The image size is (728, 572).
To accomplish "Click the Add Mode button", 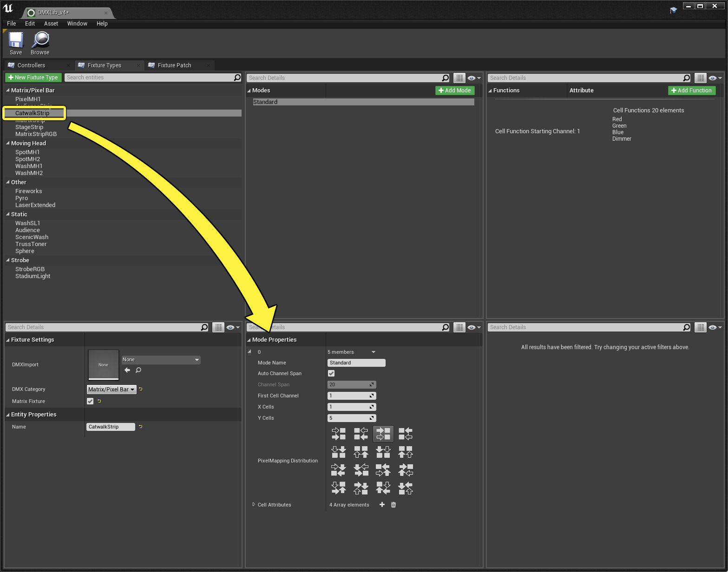I will tap(455, 90).
